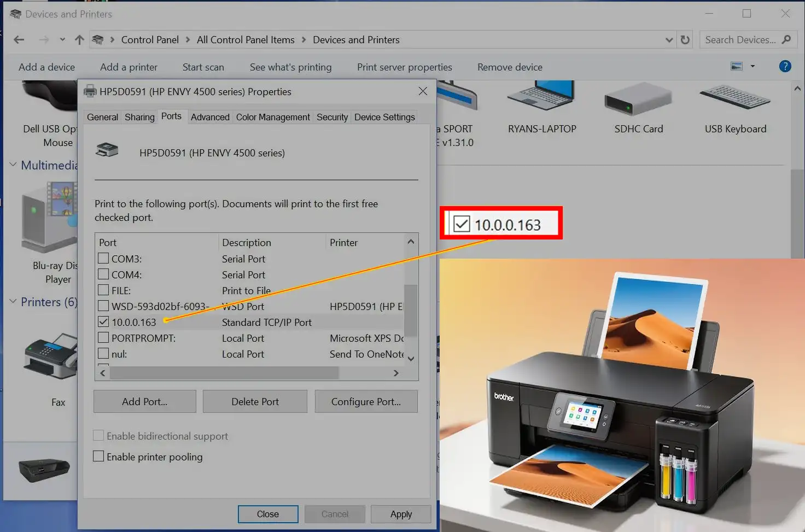Check the PORTPROMPT: port checkbox
Image resolution: width=805 pixels, height=532 pixels.
(x=103, y=337)
